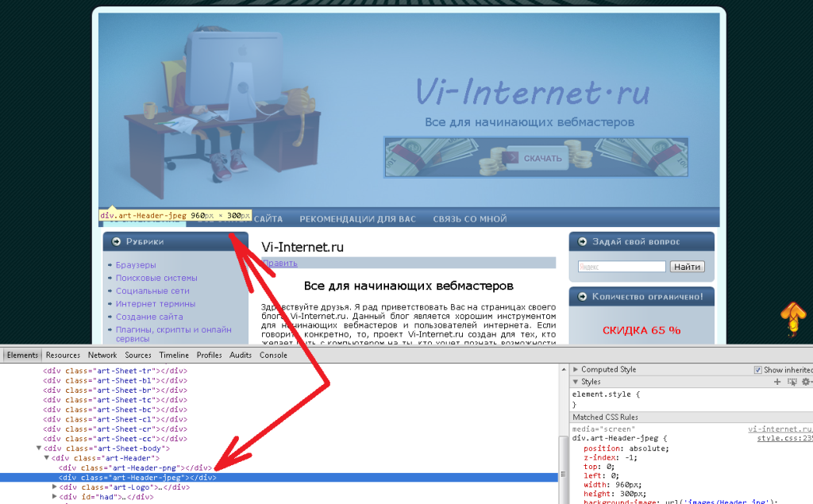
Task: Collapse the art-Sheet-body div node
Action: point(39,448)
